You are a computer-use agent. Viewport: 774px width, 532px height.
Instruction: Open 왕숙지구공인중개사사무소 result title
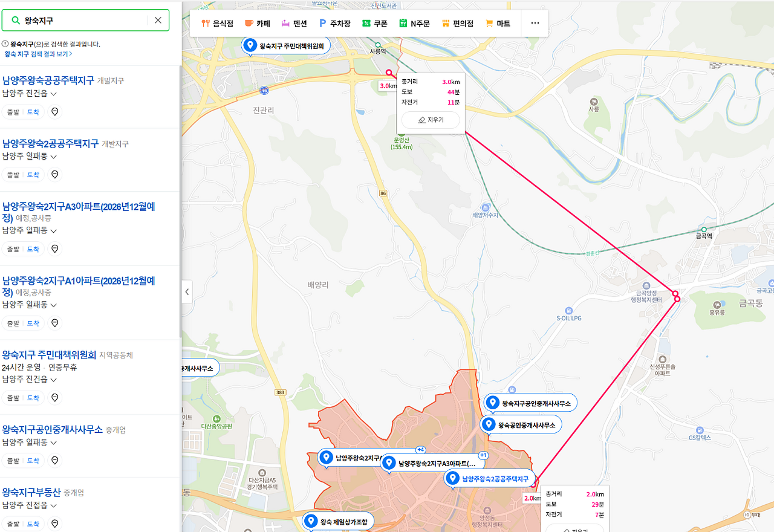(x=52, y=430)
